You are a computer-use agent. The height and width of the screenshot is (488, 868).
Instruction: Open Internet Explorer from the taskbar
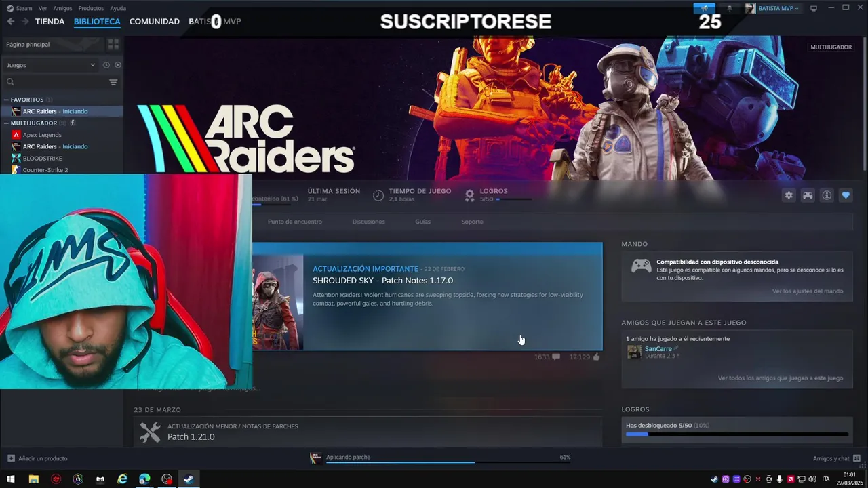(122, 479)
